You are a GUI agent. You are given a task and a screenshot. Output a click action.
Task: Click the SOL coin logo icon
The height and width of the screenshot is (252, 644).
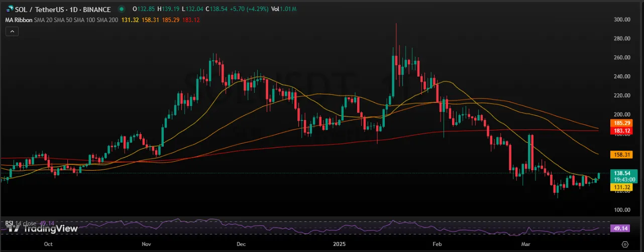pyautogui.click(x=10, y=9)
